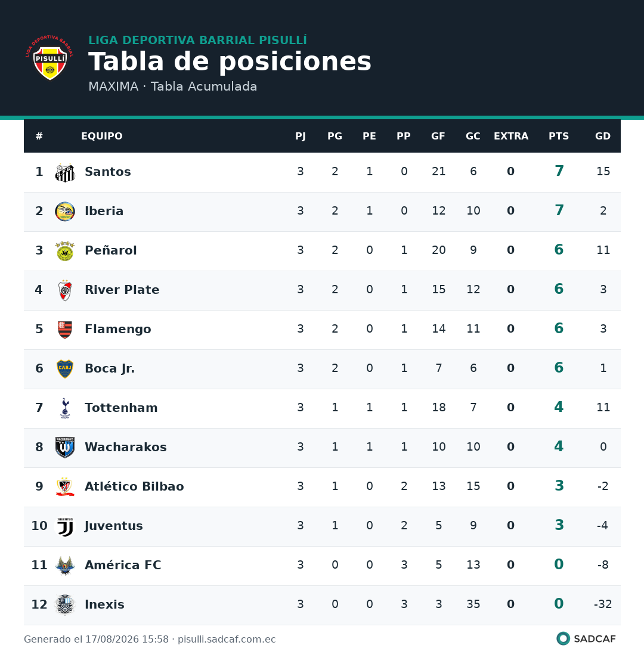Select the EQUIPO column header

click(x=102, y=137)
